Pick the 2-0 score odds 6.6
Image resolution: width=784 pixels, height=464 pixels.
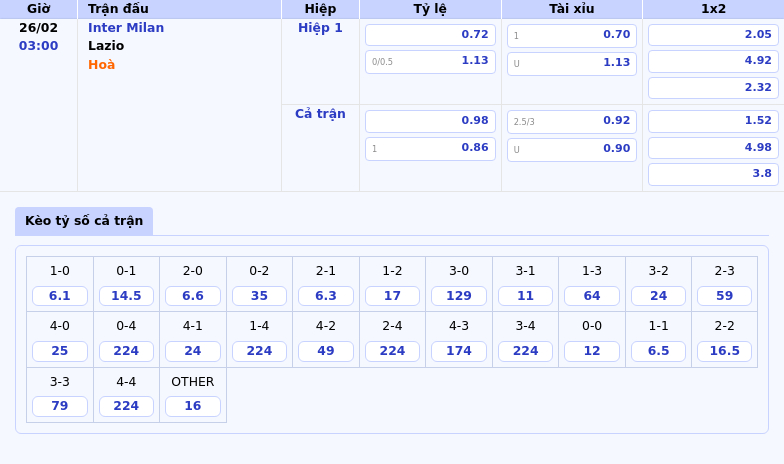[193, 296]
